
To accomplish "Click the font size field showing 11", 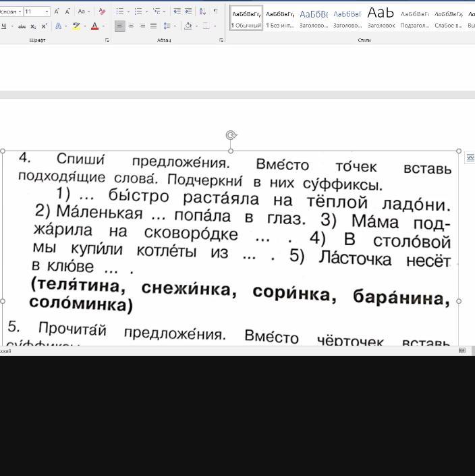I will (34, 11).
